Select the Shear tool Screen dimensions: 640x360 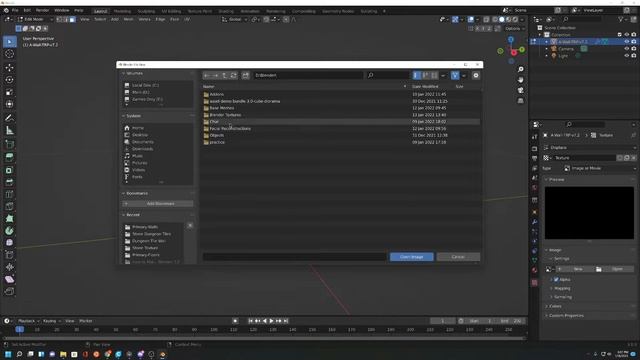coord(9,279)
